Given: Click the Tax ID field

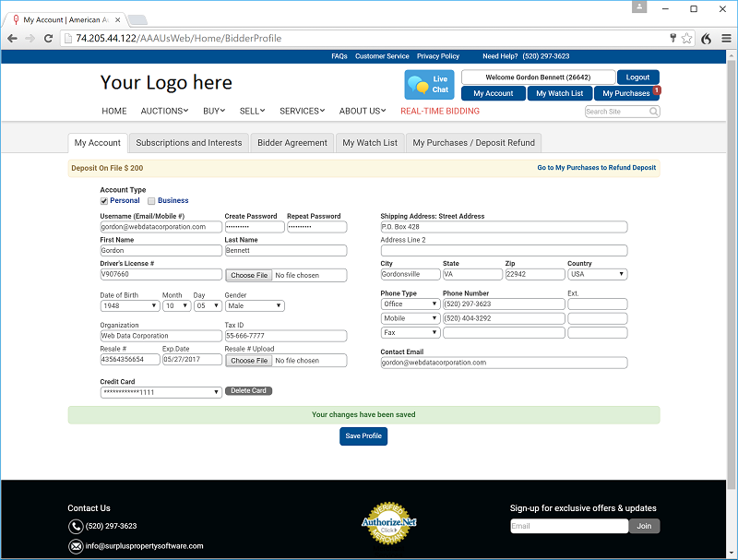Looking at the screenshot, I should point(286,336).
